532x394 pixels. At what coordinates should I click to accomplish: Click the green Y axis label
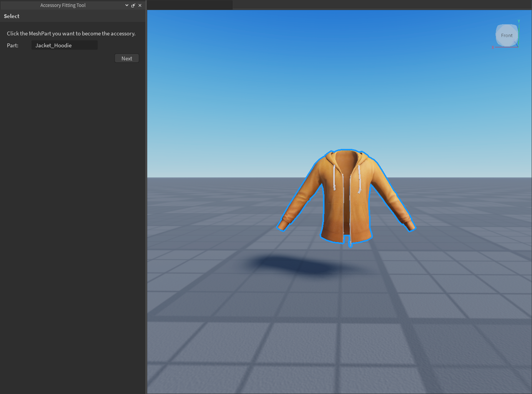coord(519,22)
